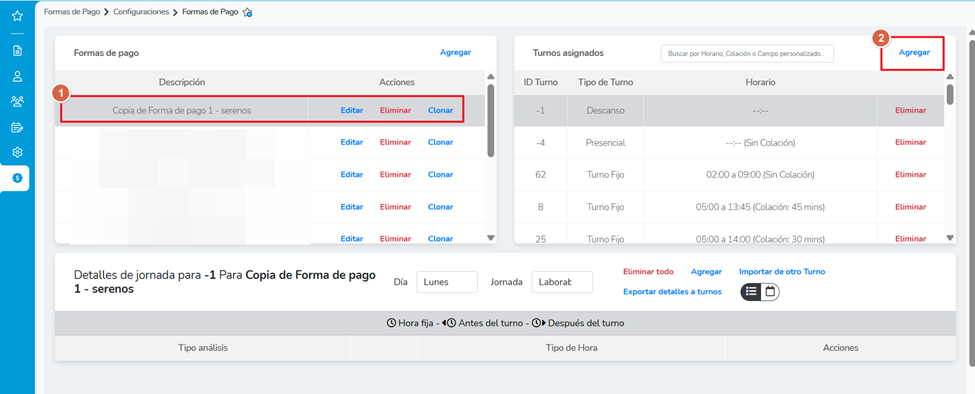Add page to favorites via breadcrumb star
This screenshot has width=975, height=394.
click(247, 12)
